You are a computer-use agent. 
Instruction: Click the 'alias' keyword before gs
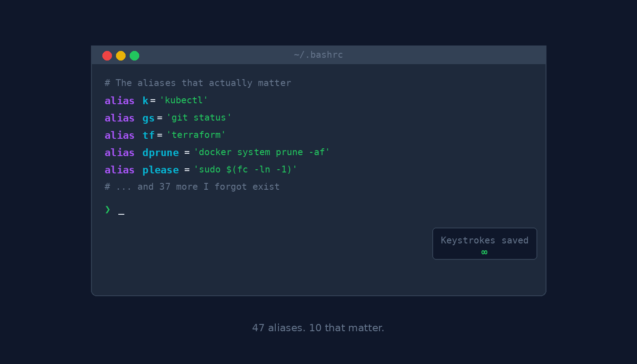click(120, 118)
